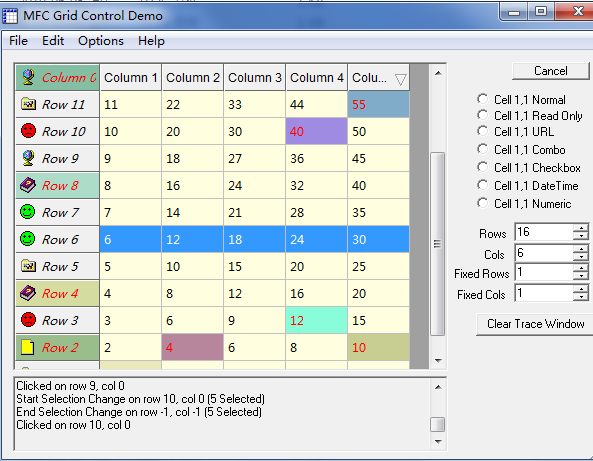Increase the Rows spinner value
The image size is (593, 461).
(x=581, y=228)
